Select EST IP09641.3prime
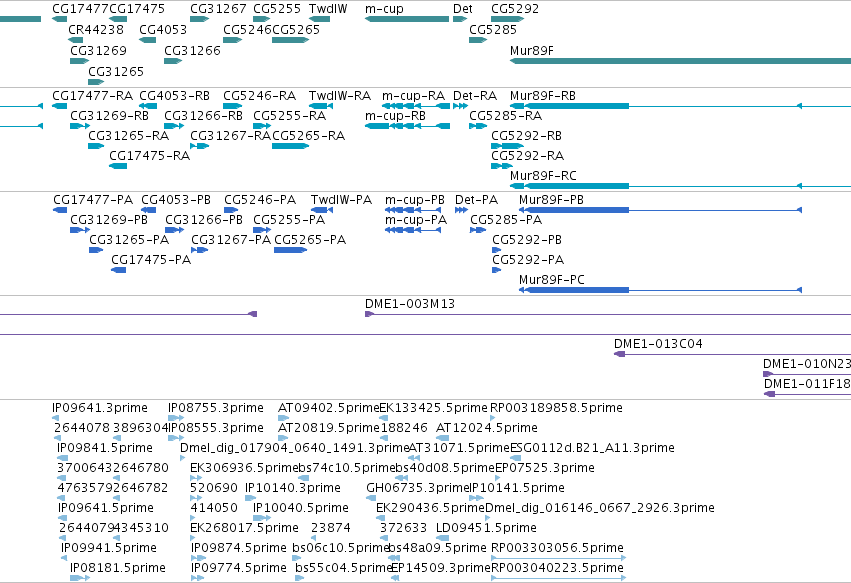This screenshot has width=851, height=583. point(100,408)
